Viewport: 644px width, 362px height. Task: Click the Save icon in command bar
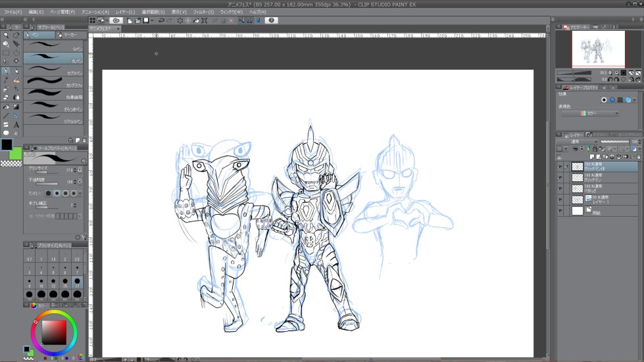click(x=146, y=20)
